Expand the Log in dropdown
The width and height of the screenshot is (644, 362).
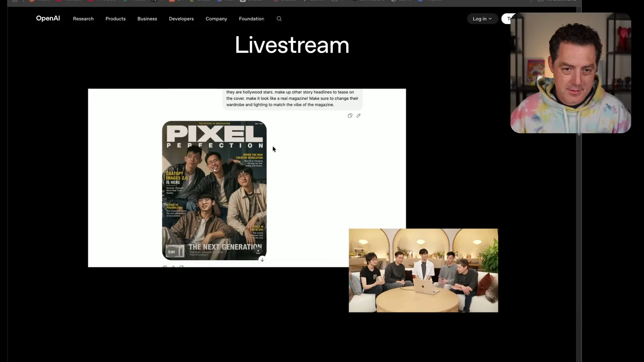[x=482, y=19]
